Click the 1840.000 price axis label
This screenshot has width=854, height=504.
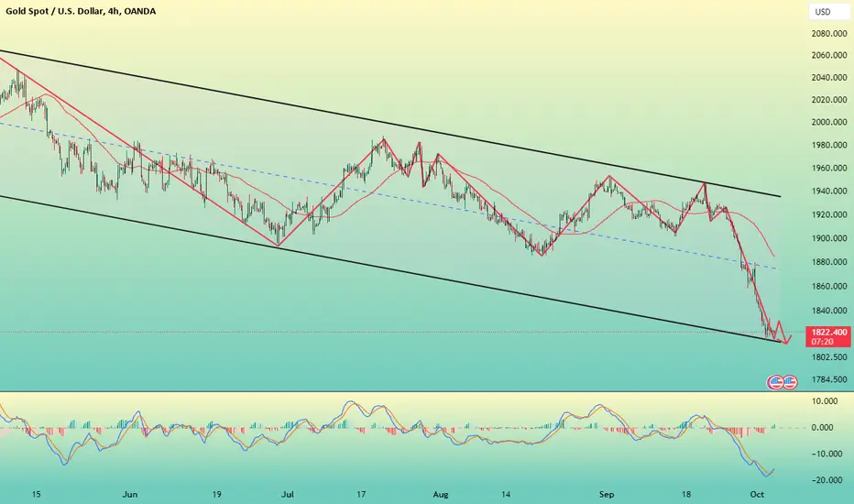(x=829, y=311)
